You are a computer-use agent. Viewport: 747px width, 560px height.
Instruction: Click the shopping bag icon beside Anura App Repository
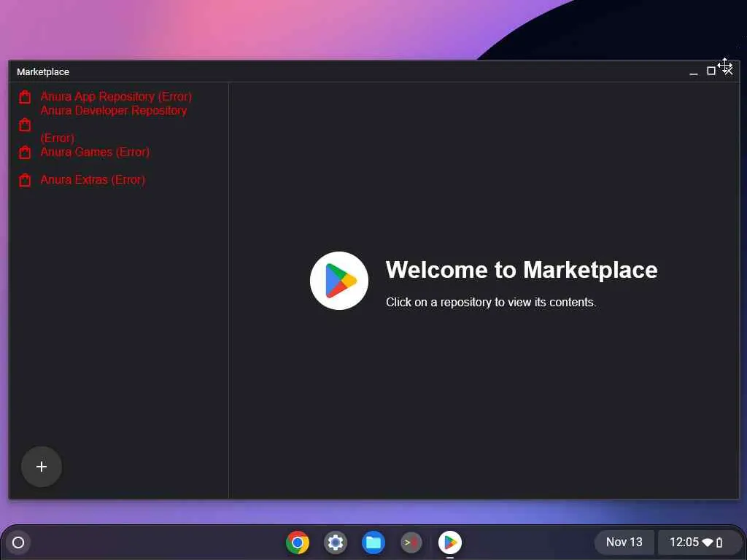[x=25, y=97]
